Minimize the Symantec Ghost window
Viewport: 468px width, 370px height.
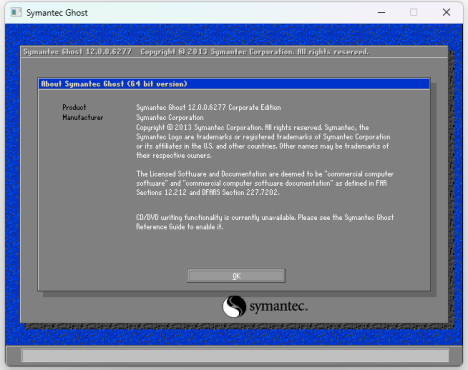pyautogui.click(x=381, y=13)
